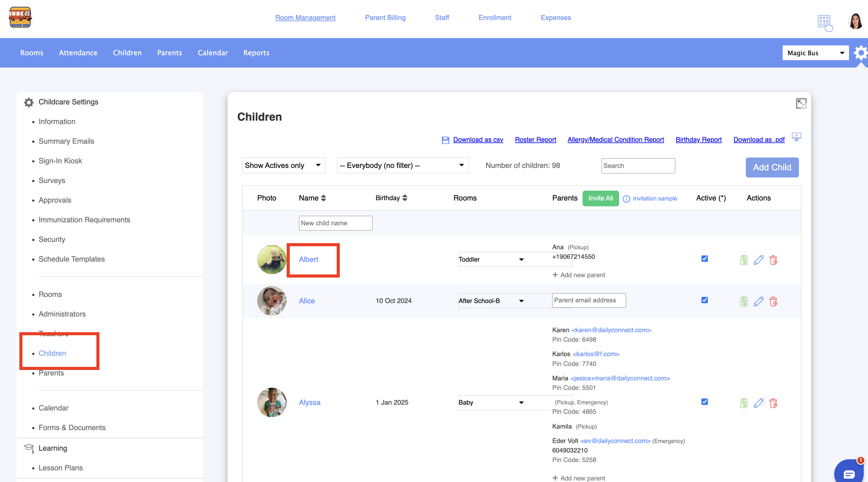868x482 pixels.
Task: Open the Show Actives only dropdown
Action: point(283,165)
